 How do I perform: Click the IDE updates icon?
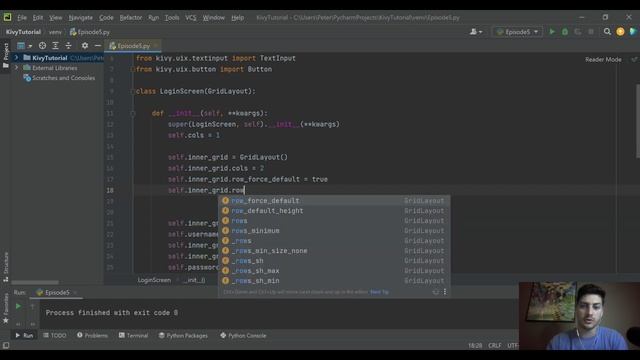(620, 31)
